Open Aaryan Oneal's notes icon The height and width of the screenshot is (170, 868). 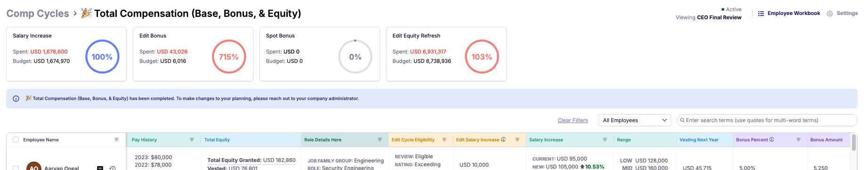(100, 168)
